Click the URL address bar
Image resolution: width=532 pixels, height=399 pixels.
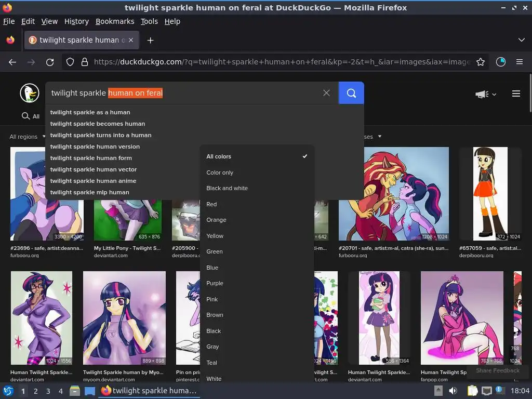pyautogui.click(x=282, y=62)
